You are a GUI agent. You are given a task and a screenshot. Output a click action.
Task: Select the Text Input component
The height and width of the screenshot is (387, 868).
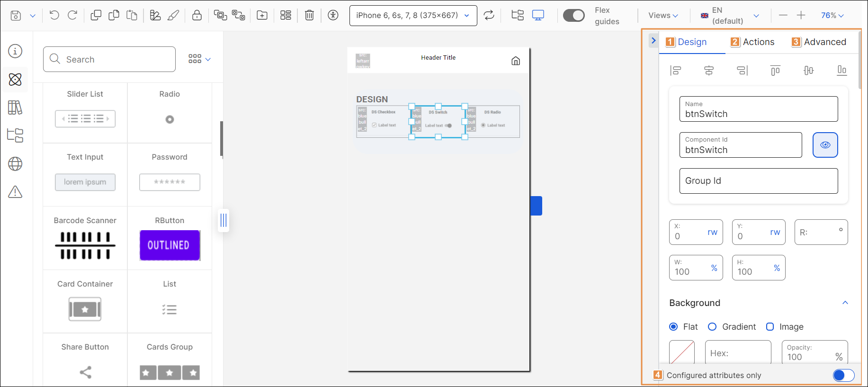(85, 175)
